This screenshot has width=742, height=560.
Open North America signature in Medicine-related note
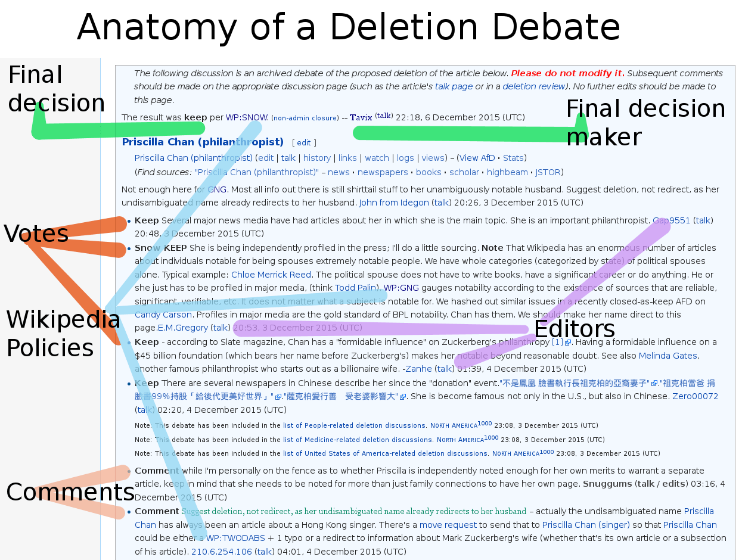[x=460, y=440]
